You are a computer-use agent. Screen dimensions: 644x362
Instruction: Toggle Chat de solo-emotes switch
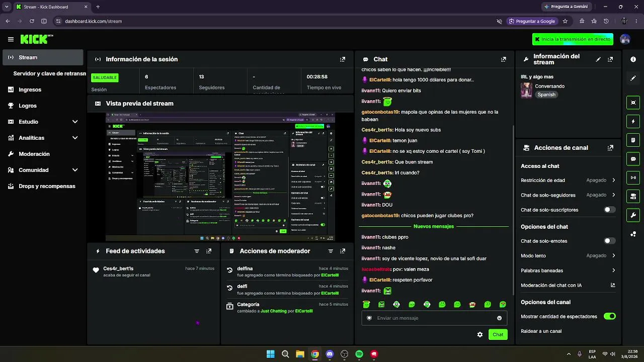click(x=609, y=241)
